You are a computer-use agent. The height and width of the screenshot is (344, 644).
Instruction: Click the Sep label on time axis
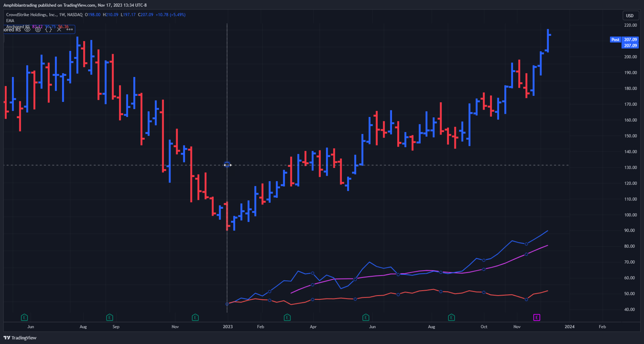[116, 327]
